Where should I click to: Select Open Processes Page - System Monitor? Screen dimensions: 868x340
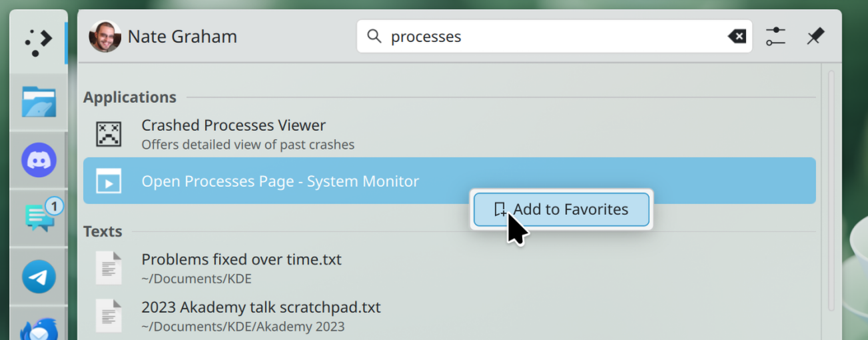[280, 181]
